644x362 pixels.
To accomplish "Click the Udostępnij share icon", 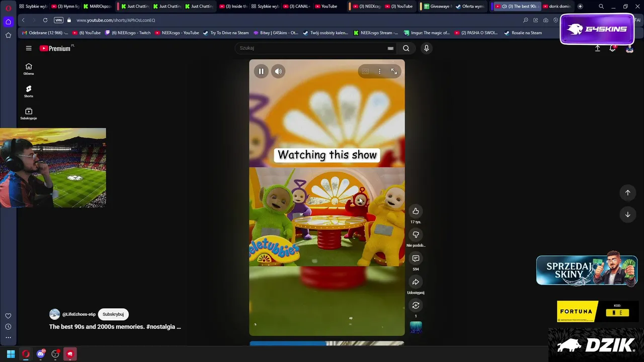I will (416, 282).
